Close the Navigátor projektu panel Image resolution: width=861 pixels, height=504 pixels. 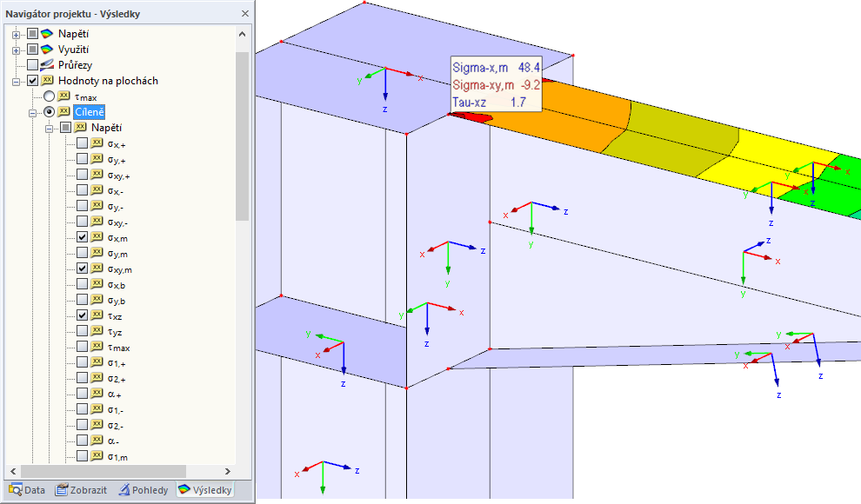point(245,13)
